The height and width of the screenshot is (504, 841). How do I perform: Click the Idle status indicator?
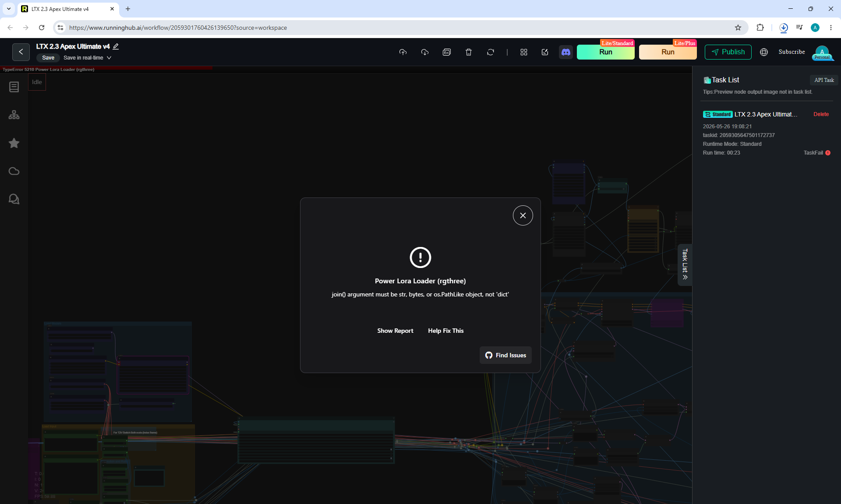[37, 82]
